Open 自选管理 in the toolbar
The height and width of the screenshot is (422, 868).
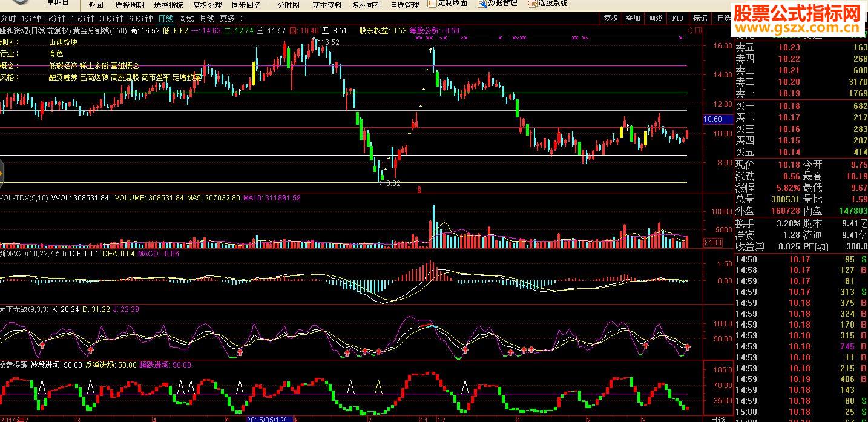(404, 5)
